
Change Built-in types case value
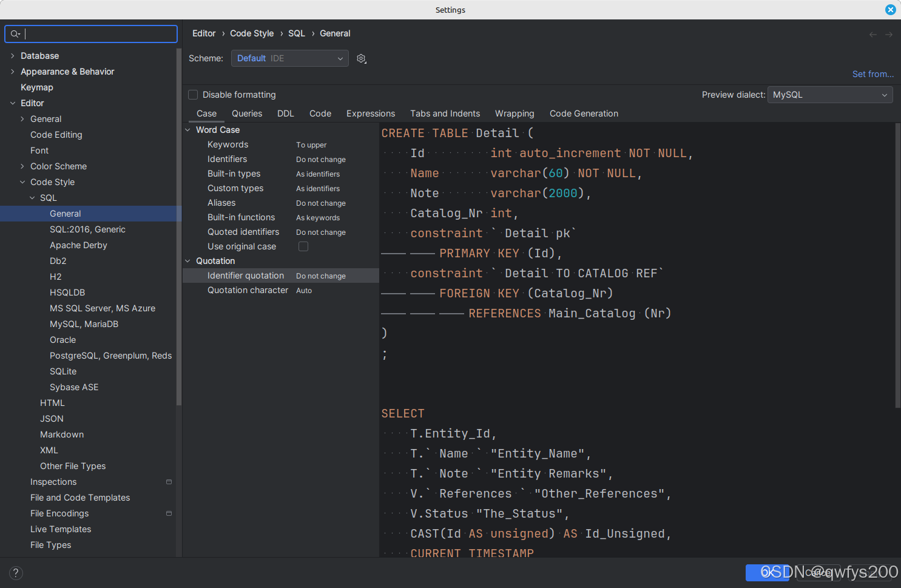coord(318,174)
